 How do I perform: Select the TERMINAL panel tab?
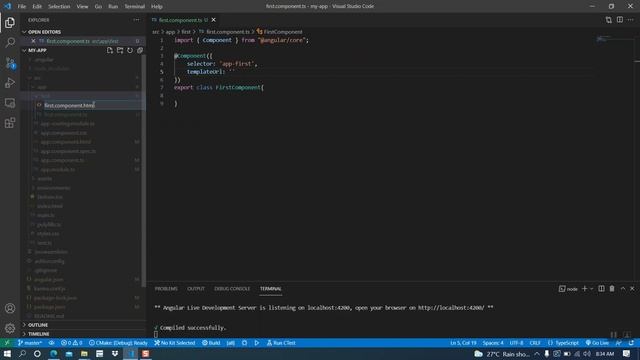click(x=271, y=289)
